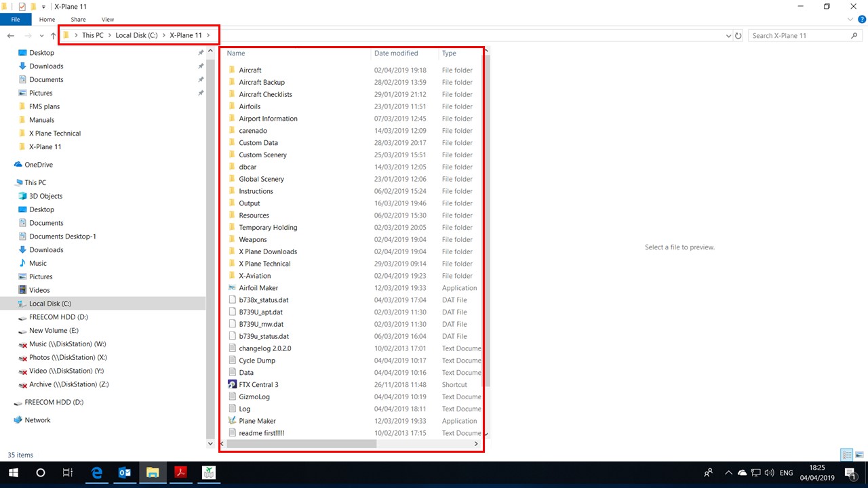868x488 pixels.
Task: Select FREECOM HDD (D:) drive under This PC
Action: pos(53,317)
